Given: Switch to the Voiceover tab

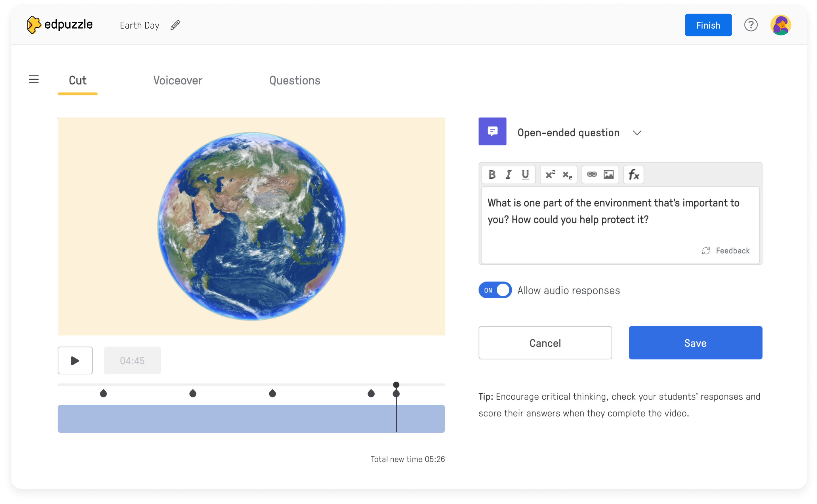Looking at the screenshot, I should coord(178,80).
